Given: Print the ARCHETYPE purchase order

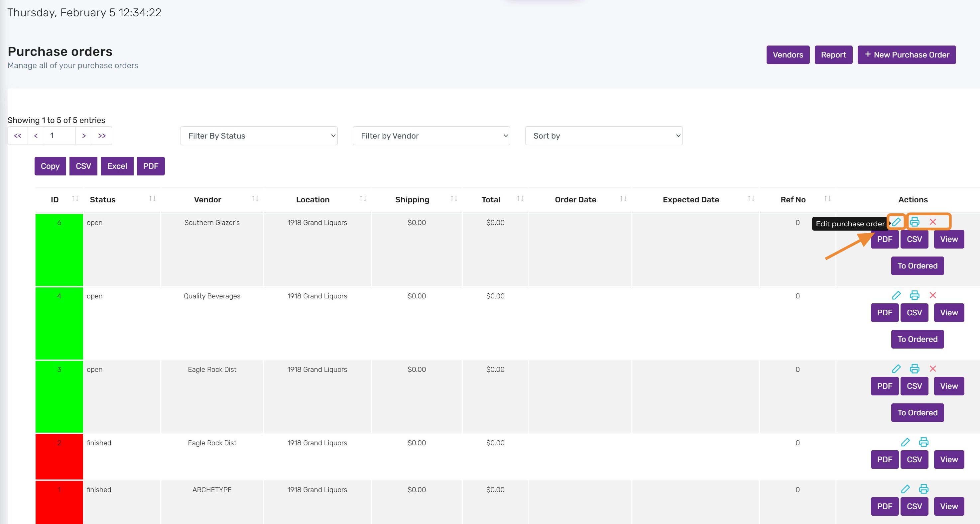Looking at the screenshot, I should 924,489.
